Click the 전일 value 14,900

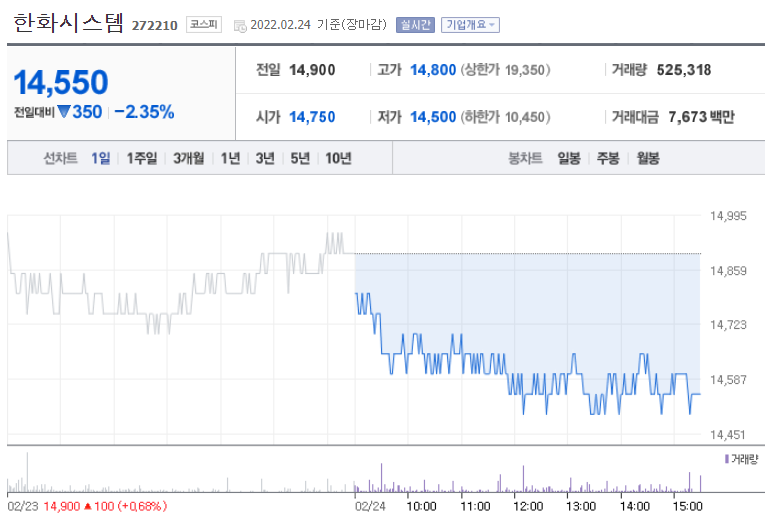pyautogui.click(x=312, y=70)
